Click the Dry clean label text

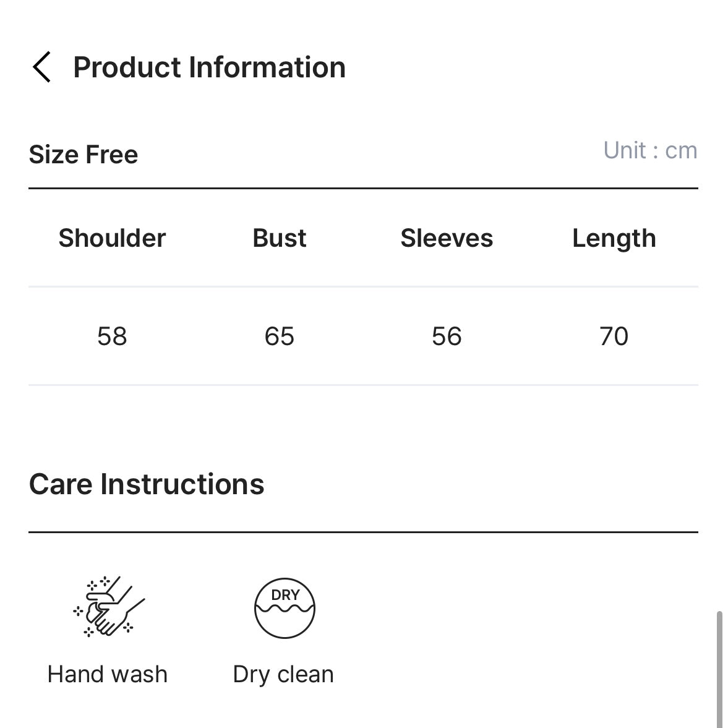[283, 674]
